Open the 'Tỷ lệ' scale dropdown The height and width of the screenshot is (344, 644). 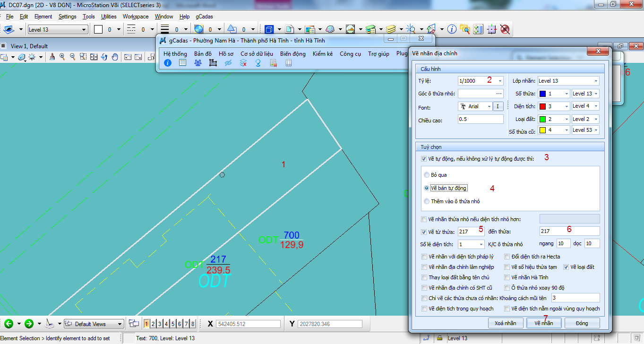500,81
